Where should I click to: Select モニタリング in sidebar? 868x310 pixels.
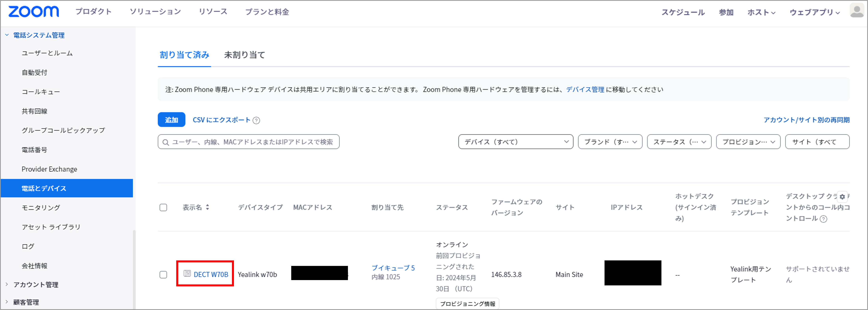click(41, 208)
